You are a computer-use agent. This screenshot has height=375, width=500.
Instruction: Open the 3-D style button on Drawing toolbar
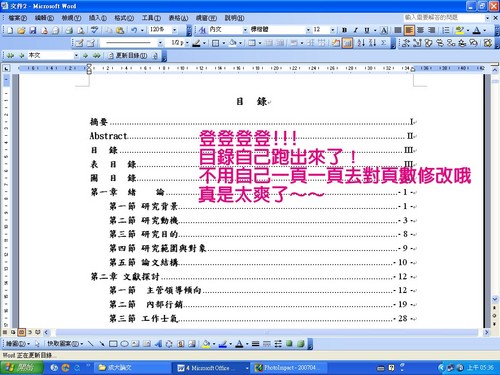(x=301, y=344)
